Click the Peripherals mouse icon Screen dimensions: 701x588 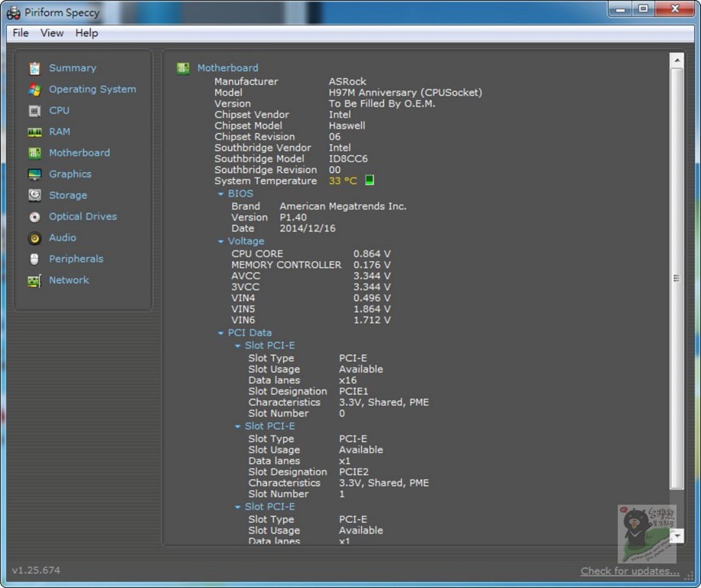point(34,259)
